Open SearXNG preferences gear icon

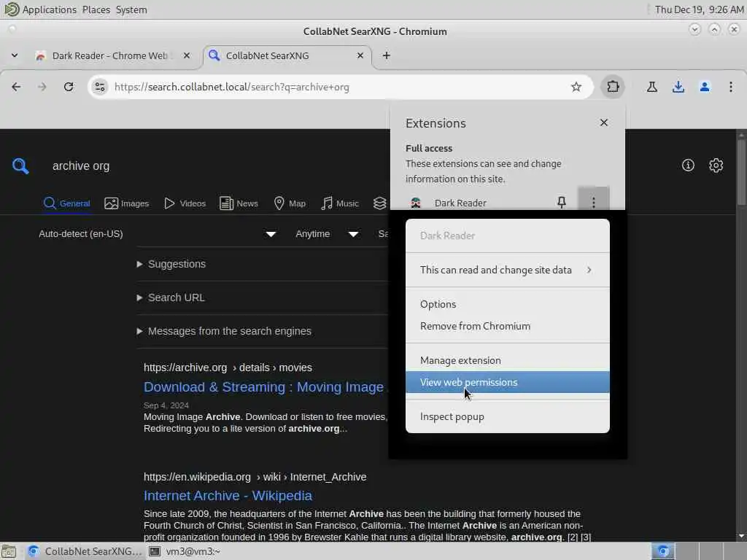coord(716,166)
